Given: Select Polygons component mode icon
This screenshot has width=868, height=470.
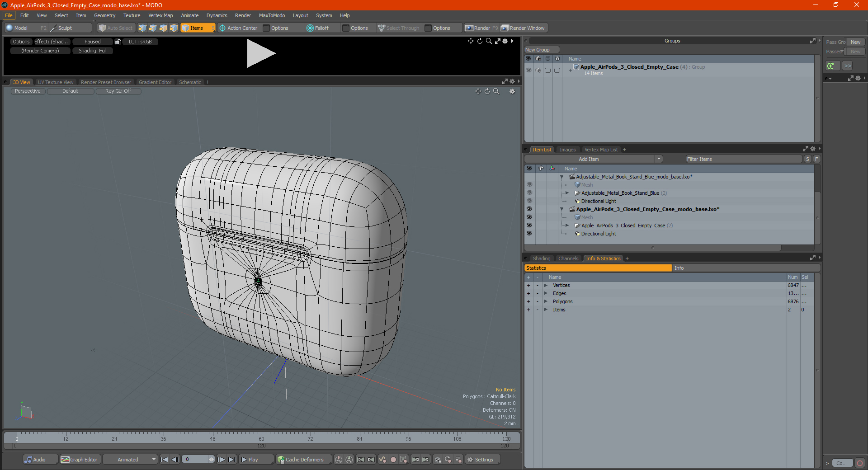Looking at the screenshot, I should [x=163, y=28].
